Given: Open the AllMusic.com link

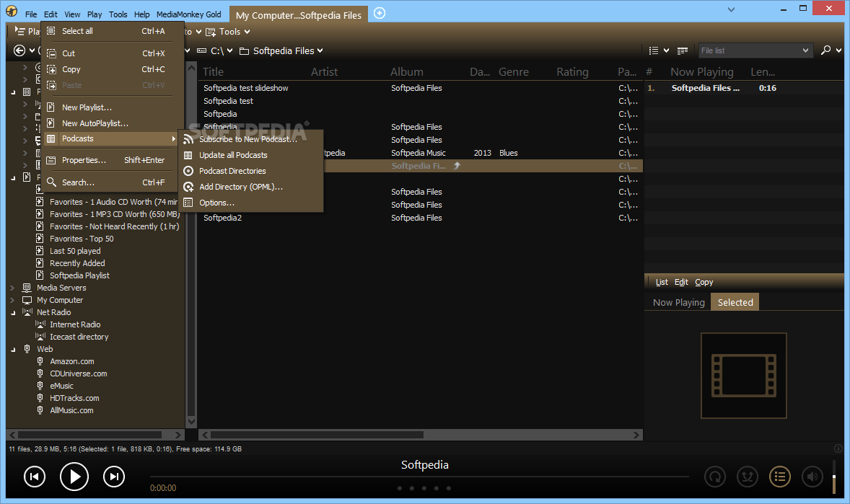Looking at the screenshot, I should point(71,411).
